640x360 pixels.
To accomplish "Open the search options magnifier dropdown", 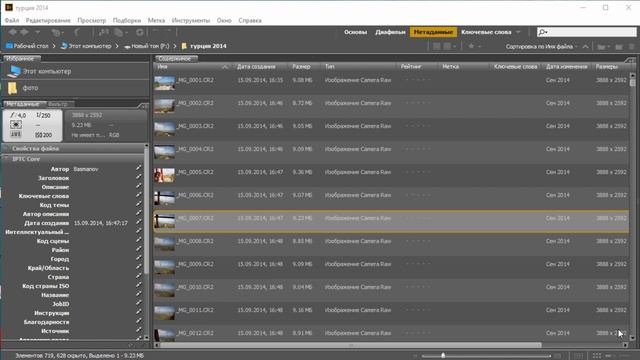I will (x=543, y=32).
